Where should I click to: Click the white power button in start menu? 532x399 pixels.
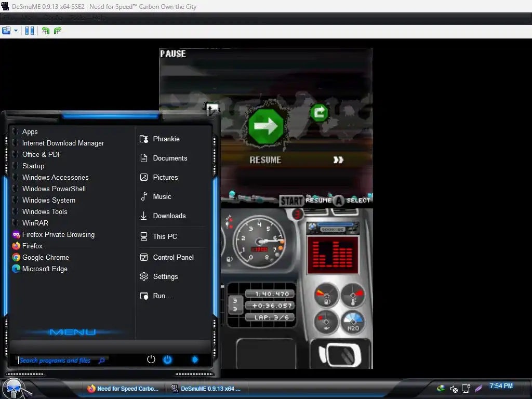tap(151, 360)
